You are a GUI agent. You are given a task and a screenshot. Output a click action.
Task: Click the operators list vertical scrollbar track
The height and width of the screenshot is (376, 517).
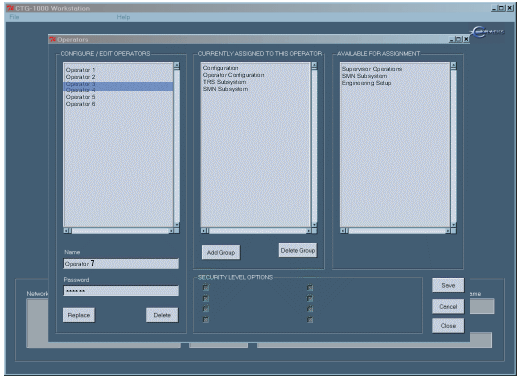(177, 145)
